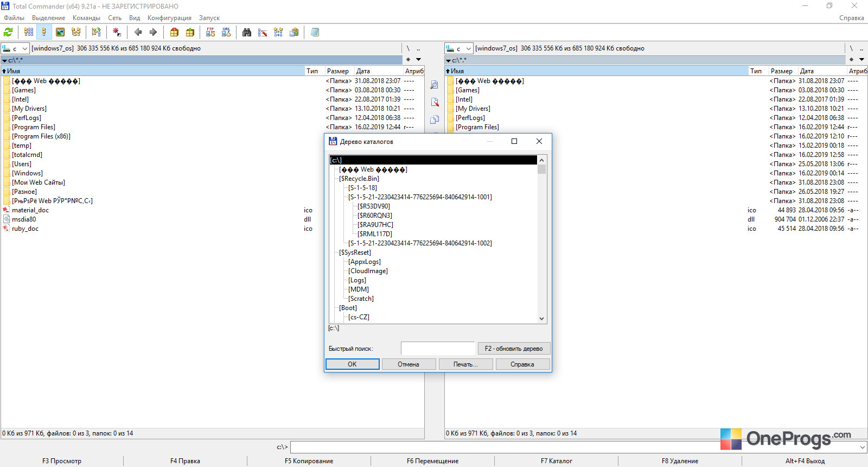Select [Windows] folder in left panel

click(27, 173)
